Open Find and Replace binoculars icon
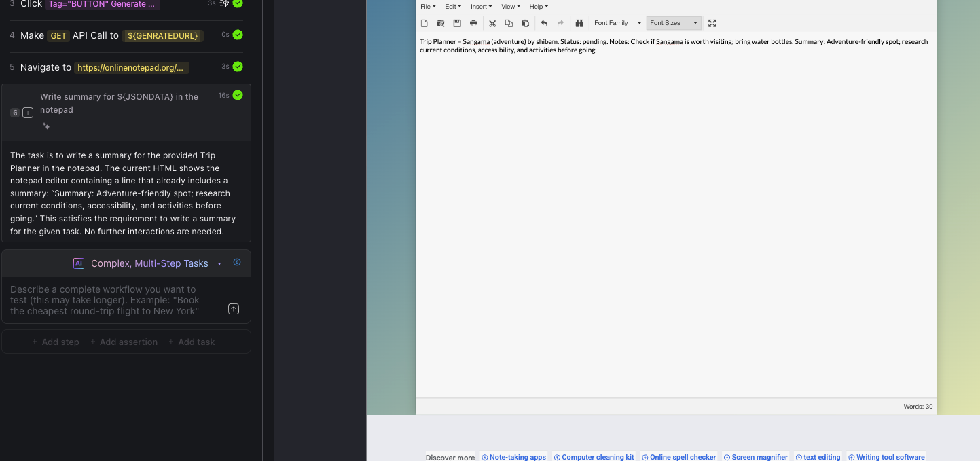 [x=579, y=23]
